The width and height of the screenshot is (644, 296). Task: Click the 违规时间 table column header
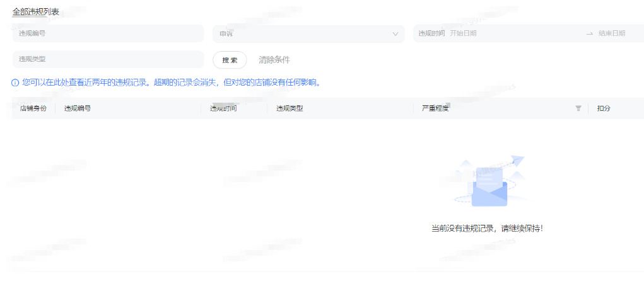[223, 108]
